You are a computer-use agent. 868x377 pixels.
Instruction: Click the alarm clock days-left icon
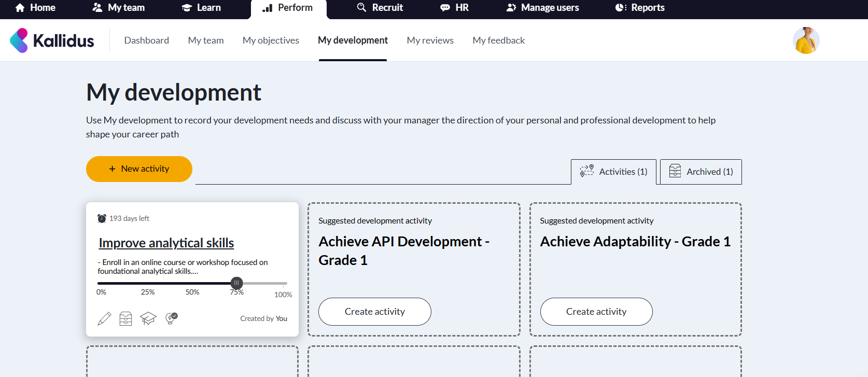pyautogui.click(x=102, y=219)
